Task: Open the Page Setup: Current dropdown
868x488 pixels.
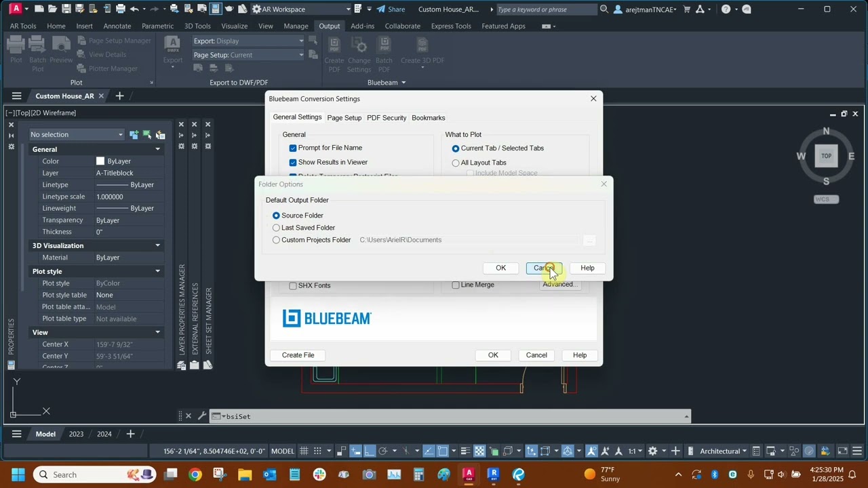Action: click(248, 55)
